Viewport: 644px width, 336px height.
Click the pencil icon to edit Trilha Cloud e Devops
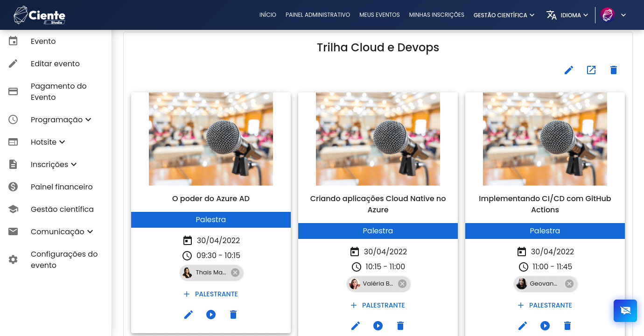pos(568,70)
